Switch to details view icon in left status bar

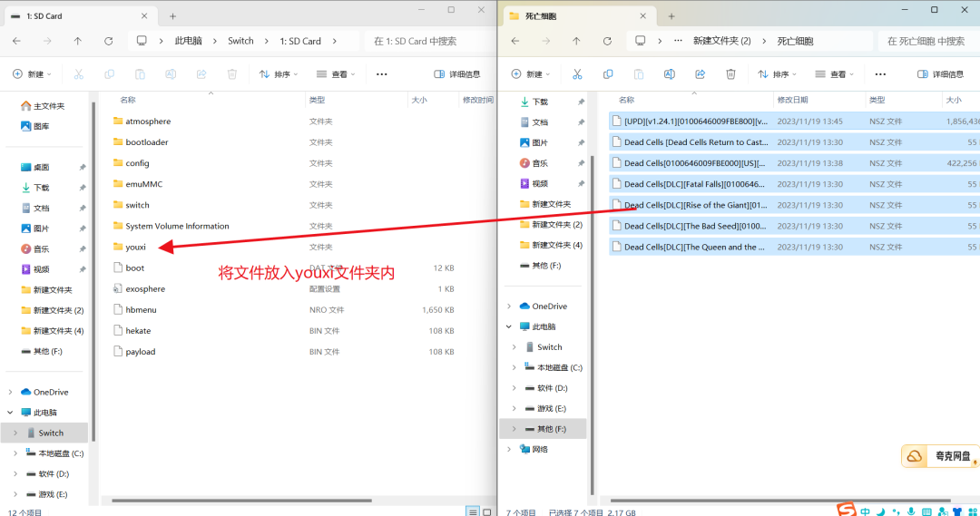tap(473, 511)
